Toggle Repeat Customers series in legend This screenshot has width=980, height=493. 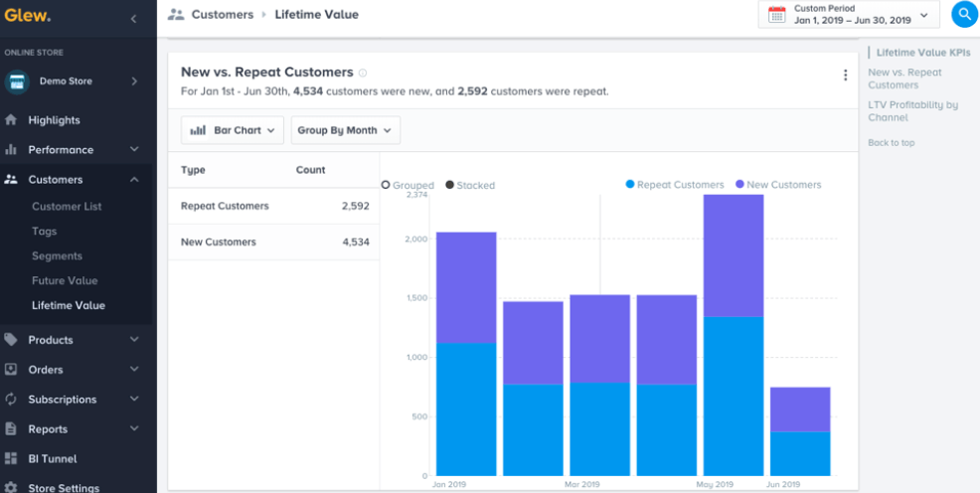[675, 185]
